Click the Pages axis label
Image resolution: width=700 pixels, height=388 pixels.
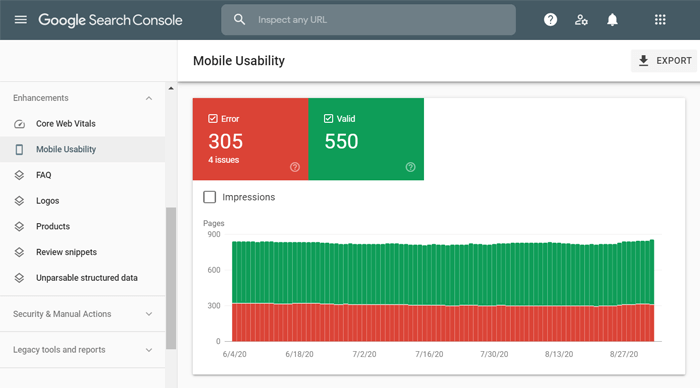coord(213,223)
